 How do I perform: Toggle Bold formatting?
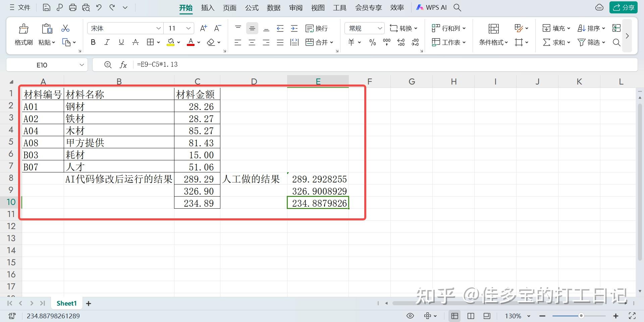(93, 42)
